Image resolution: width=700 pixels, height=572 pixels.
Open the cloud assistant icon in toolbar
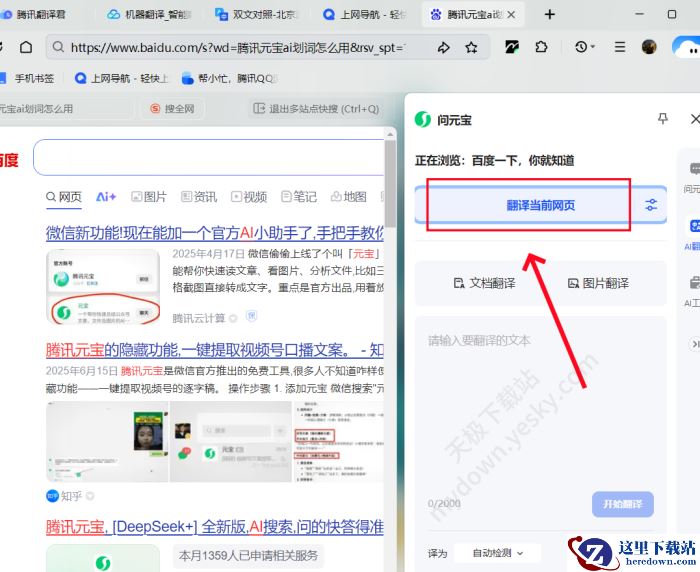click(687, 47)
